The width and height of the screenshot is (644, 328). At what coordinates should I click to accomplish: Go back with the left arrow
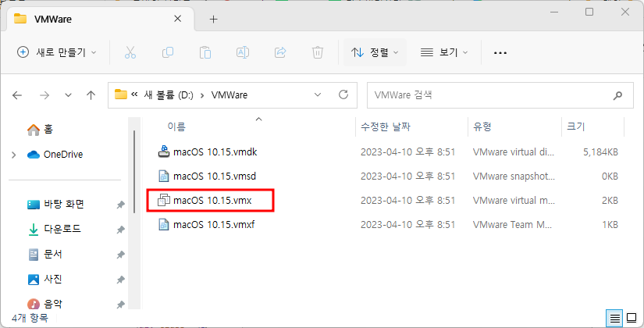[17, 95]
